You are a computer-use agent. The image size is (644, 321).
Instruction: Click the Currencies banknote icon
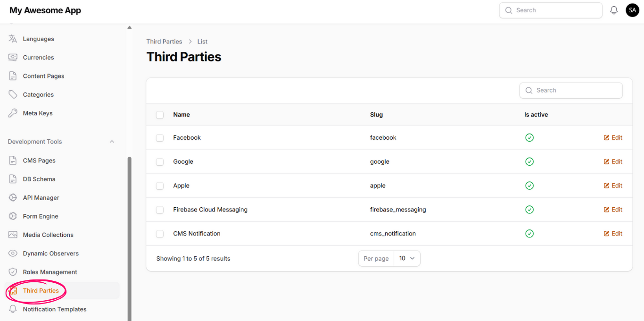[13, 58]
